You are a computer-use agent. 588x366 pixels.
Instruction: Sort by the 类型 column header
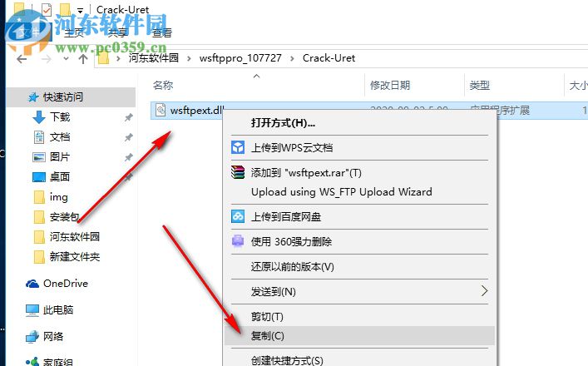[479, 85]
